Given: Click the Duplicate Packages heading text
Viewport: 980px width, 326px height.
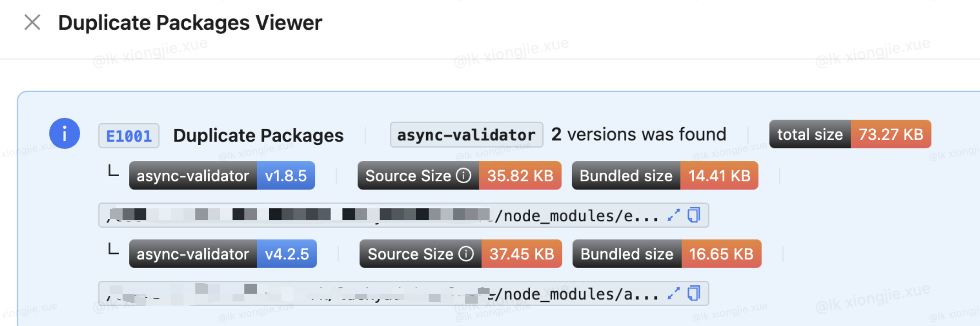Looking at the screenshot, I should (258, 135).
